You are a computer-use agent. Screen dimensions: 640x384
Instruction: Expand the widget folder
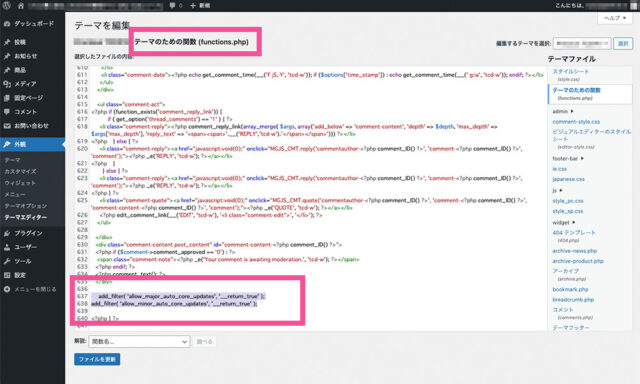pyautogui.click(x=564, y=222)
